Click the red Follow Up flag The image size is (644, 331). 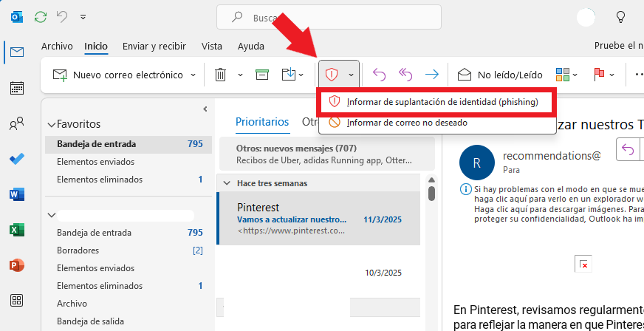pyautogui.click(x=599, y=75)
